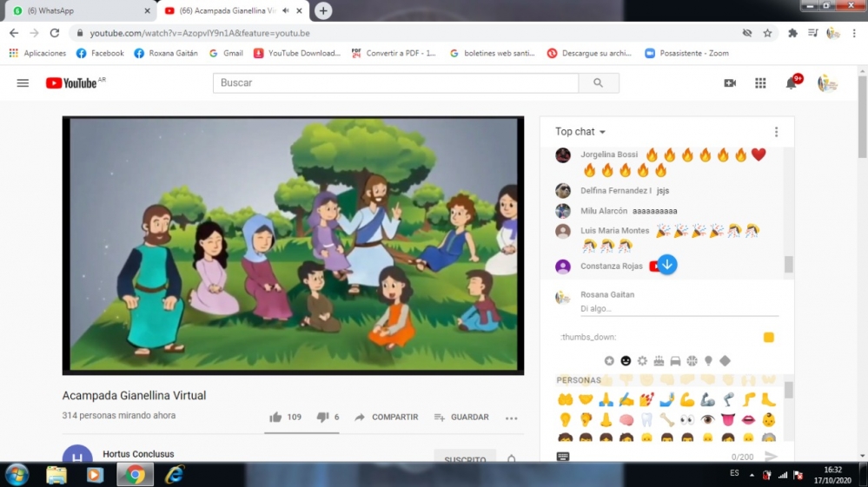Image resolution: width=868 pixels, height=487 pixels.
Task: Click GUARDAR to save the video
Action: (x=461, y=418)
